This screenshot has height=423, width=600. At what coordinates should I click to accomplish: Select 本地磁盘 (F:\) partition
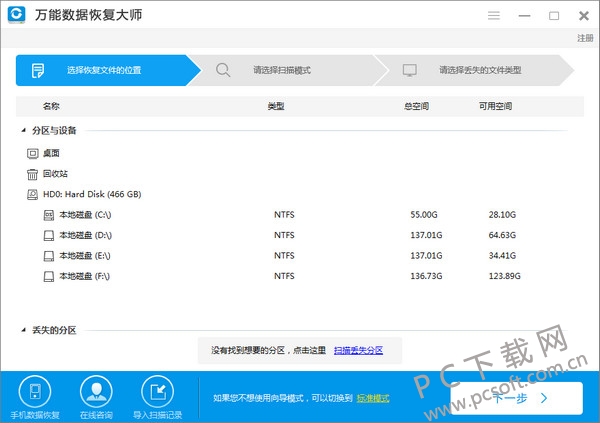click(84, 276)
